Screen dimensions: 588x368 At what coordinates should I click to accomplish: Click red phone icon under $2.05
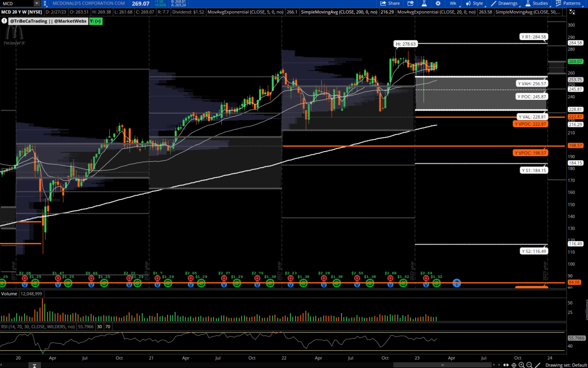click(x=191, y=278)
